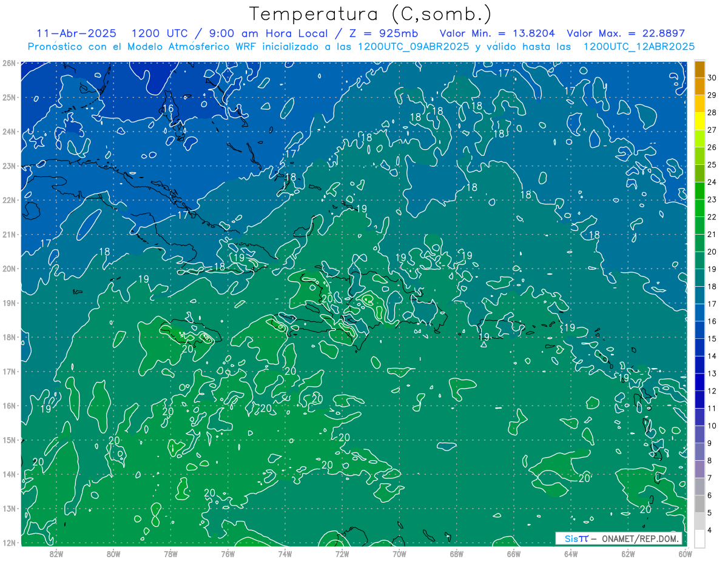The image size is (728, 562).
Task: Select the 'Valor Min. = 13.8204' value
Action: tap(497, 33)
